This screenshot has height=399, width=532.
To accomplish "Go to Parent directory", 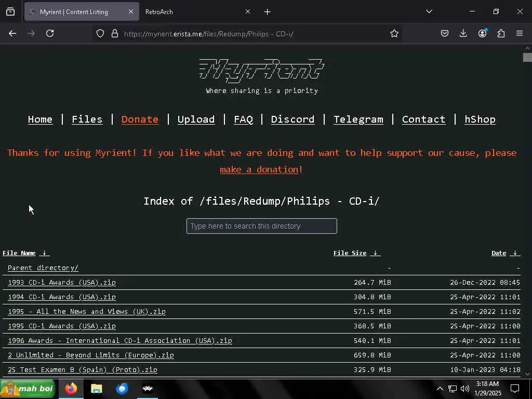I will point(43,268).
